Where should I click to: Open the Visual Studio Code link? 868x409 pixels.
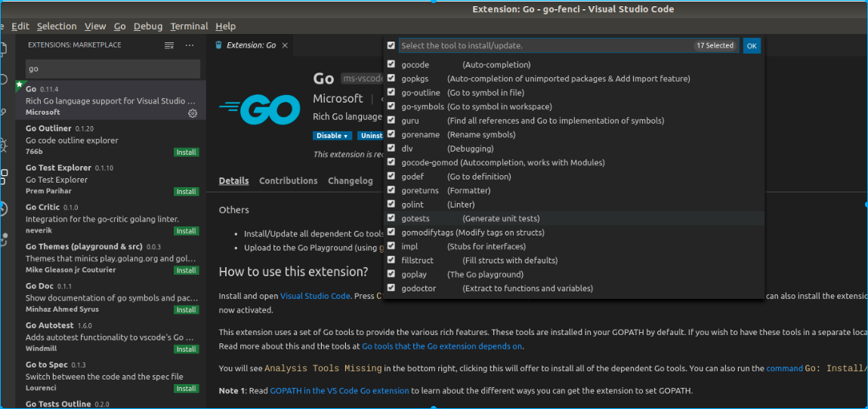click(315, 296)
